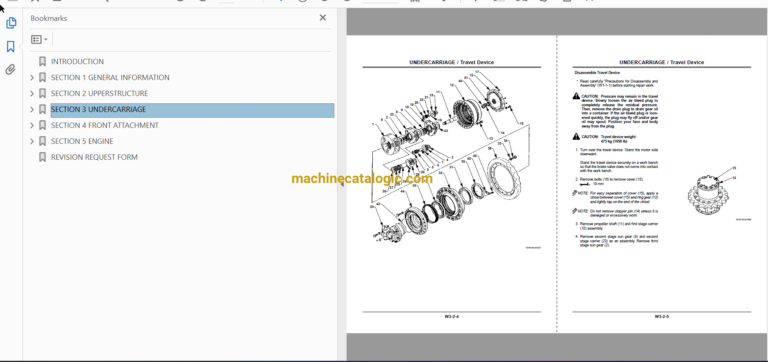Collapse the navigation pane using the divider arrow
The image size is (768, 362).
pos(342,185)
